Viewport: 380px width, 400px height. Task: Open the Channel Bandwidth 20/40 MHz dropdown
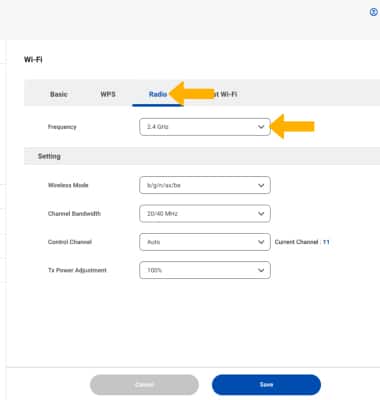[x=205, y=213]
